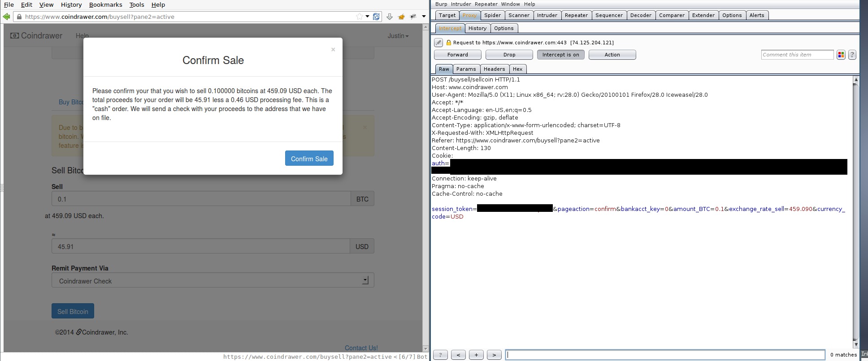The image size is (868, 361).
Task: Open the browser History menu
Action: 71,4
